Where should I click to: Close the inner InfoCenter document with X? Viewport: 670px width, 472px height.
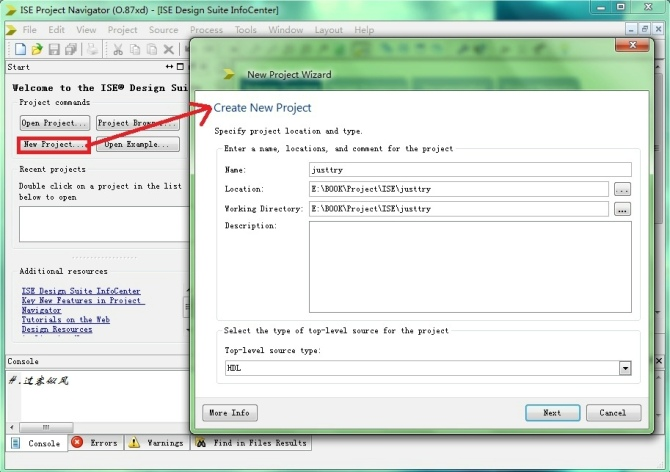point(658,29)
